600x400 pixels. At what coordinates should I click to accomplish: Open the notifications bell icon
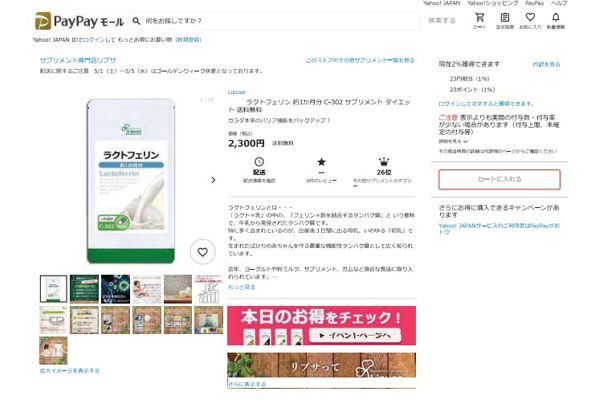pos(555,19)
